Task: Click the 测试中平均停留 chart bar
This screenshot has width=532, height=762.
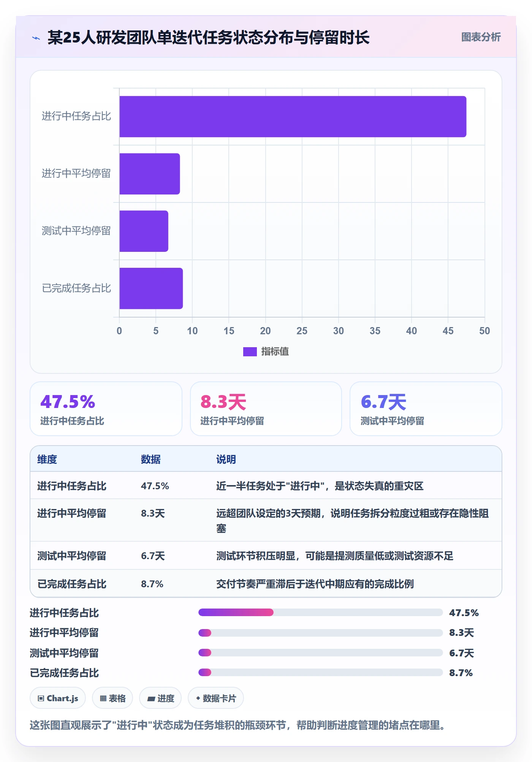Action: tap(144, 231)
